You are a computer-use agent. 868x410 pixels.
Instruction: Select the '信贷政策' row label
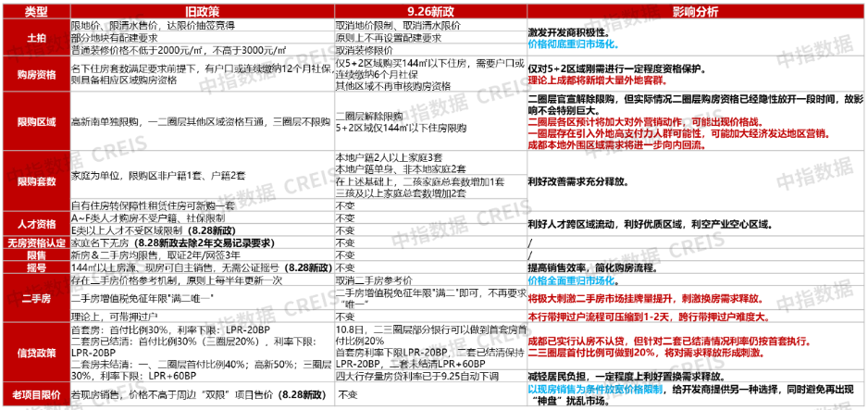click(x=36, y=353)
